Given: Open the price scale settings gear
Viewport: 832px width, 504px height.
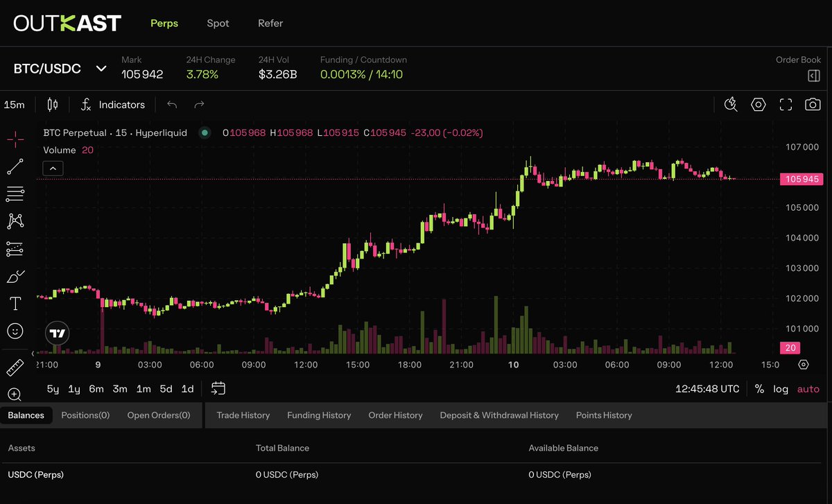Looking at the screenshot, I should pos(804,365).
